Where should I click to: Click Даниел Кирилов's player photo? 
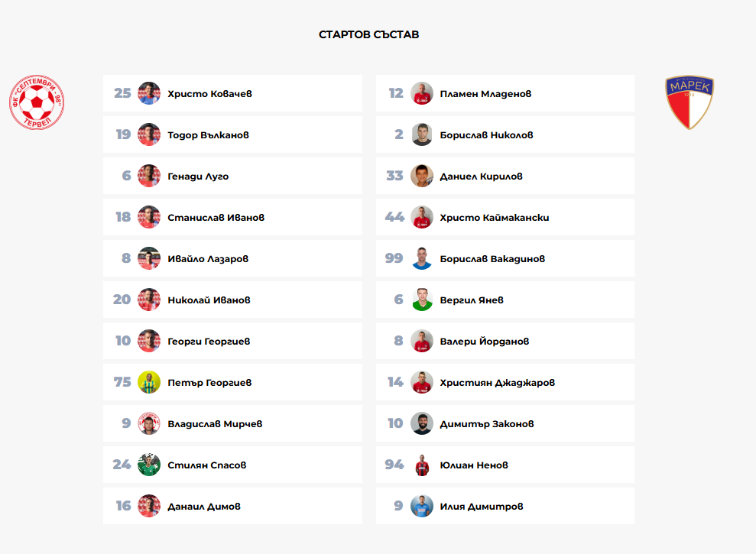pyautogui.click(x=422, y=176)
